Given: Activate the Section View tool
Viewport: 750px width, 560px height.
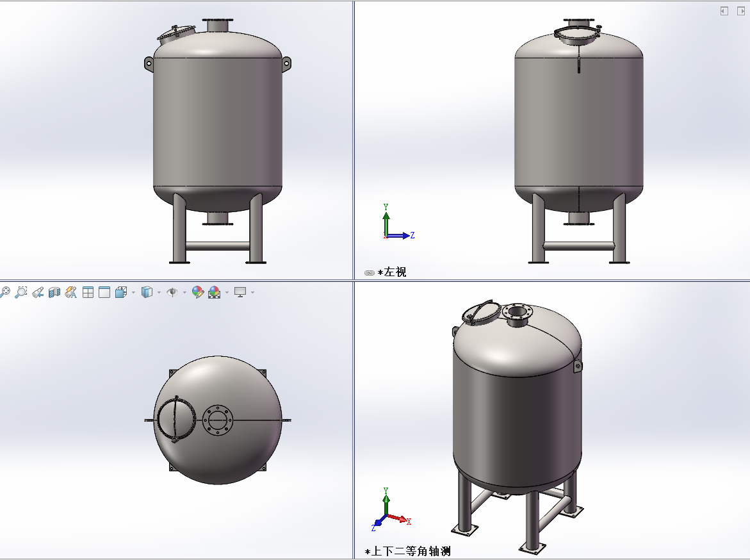Looking at the screenshot, I should 54,292.
